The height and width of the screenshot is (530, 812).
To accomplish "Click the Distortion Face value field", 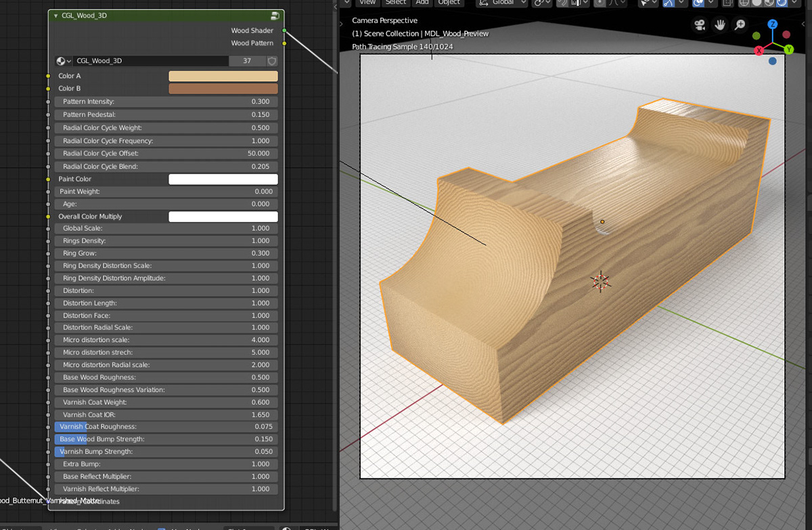I will 166,315.
